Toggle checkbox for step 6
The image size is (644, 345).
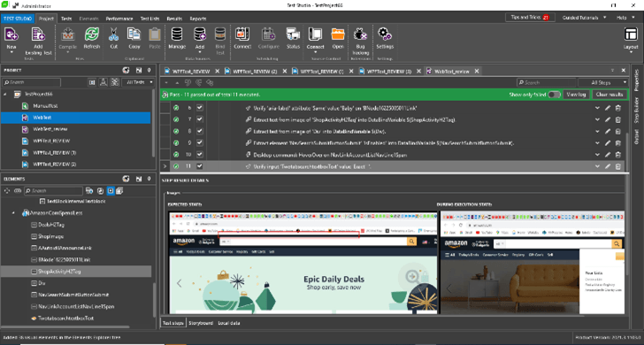tap(200, 108)
